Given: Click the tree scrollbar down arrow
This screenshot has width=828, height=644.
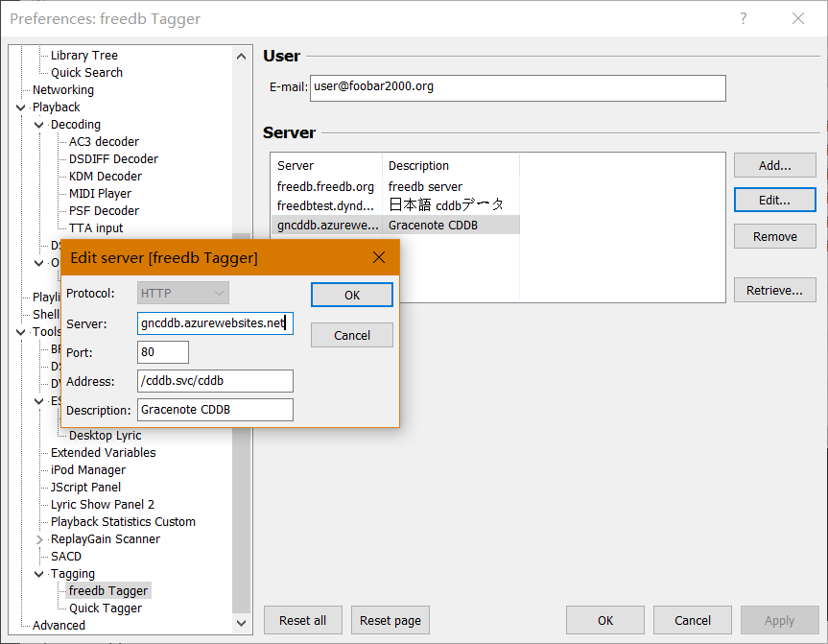Looking at the screenshot, I should tap(242, 623).
